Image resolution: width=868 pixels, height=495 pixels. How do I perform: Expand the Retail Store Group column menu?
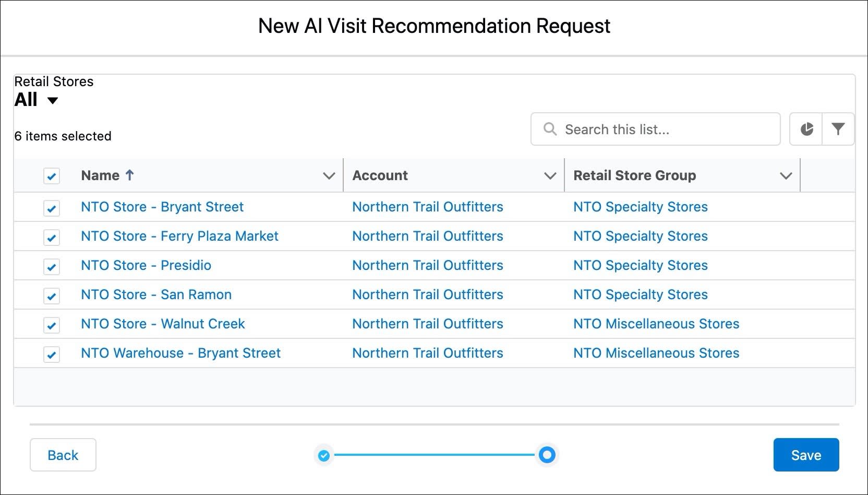pyautogui.click(x=786, y=175)
